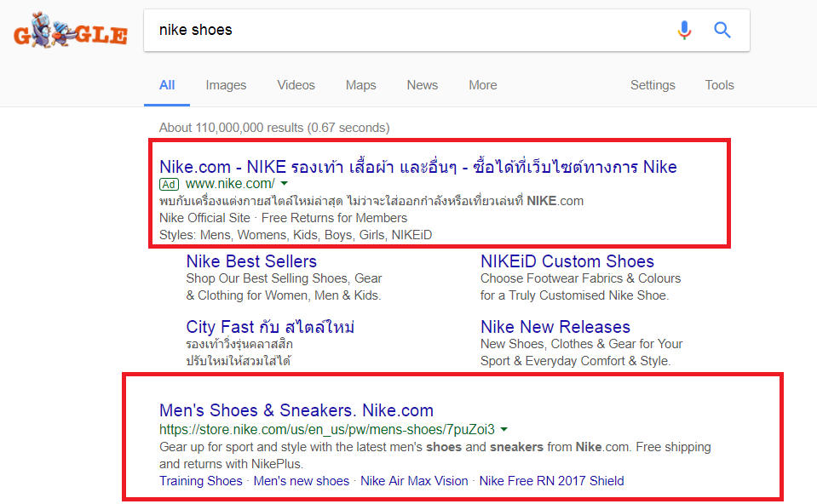Follow the Nike Air Max Vision sitelink

click(x=414, y=481)
